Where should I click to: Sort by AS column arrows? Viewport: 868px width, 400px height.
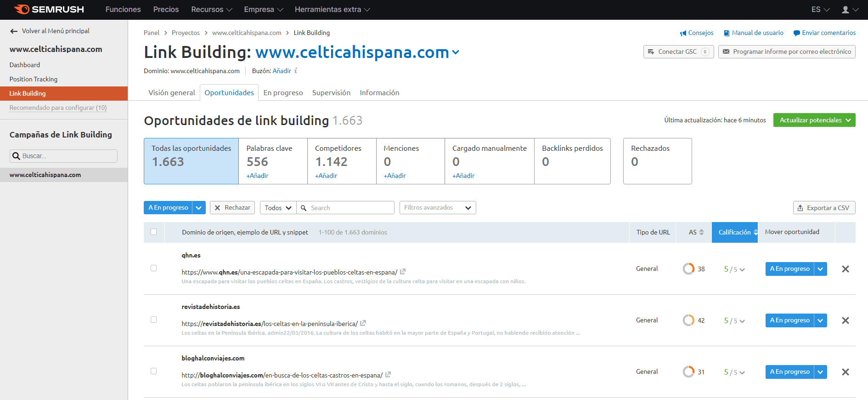701,232
